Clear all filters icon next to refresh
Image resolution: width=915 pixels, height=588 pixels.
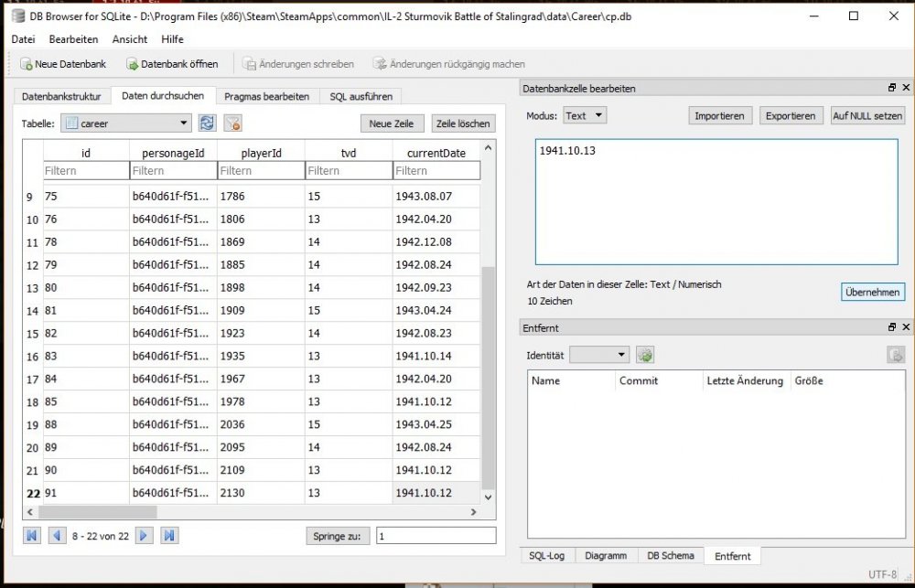pyautogui.click(x=232, y=123)
